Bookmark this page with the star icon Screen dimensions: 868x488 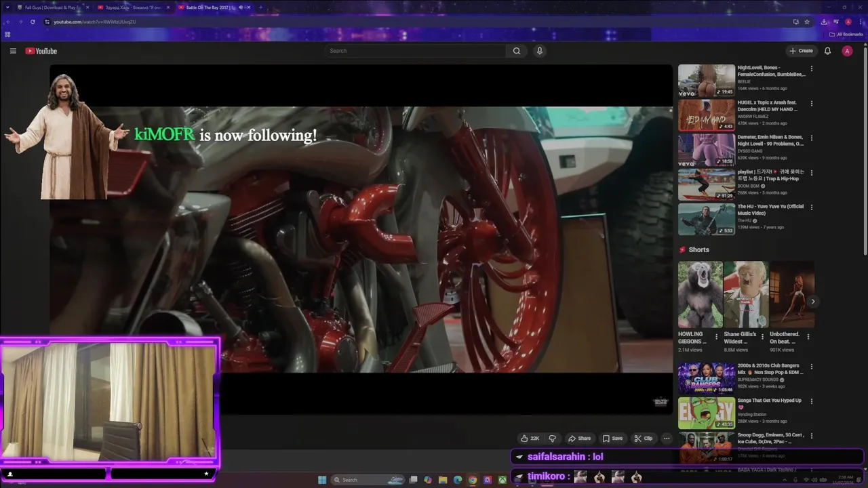tap(807, 22)
